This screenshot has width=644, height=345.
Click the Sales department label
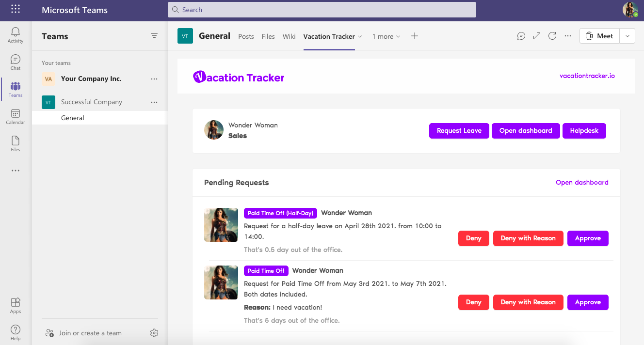pyautogui.click(x=238, y=136)
